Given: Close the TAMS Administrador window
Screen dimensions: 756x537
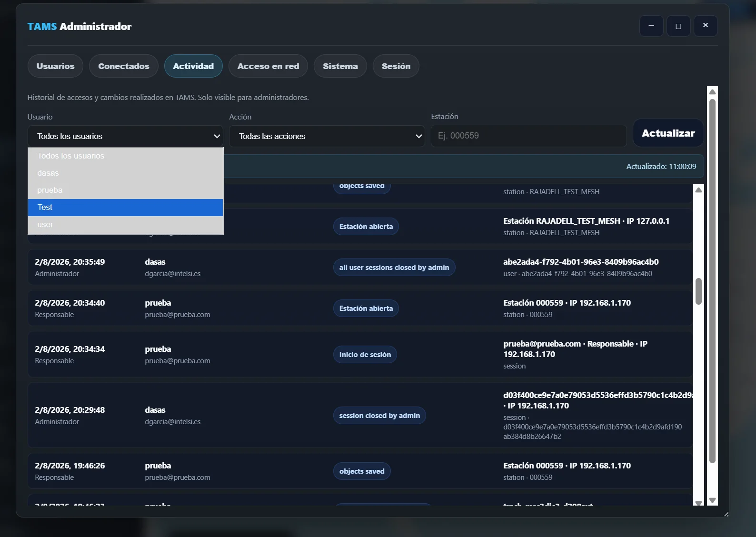Looking at the screenshot, I should tap(706, 26).
